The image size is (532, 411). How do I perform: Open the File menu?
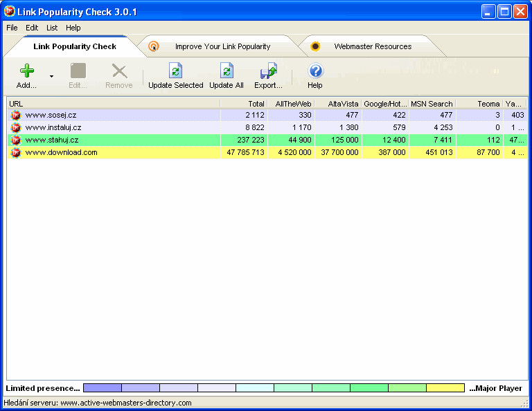point(12,28)
